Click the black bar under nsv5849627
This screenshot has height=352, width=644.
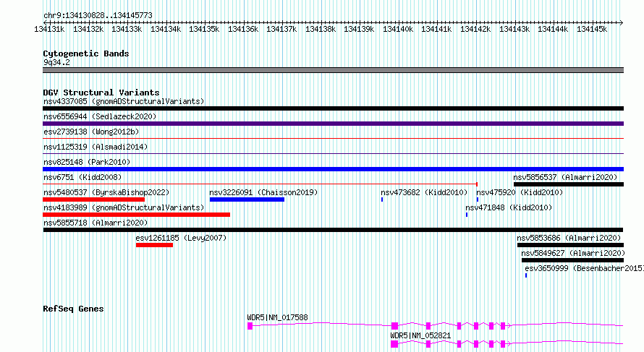572,260
